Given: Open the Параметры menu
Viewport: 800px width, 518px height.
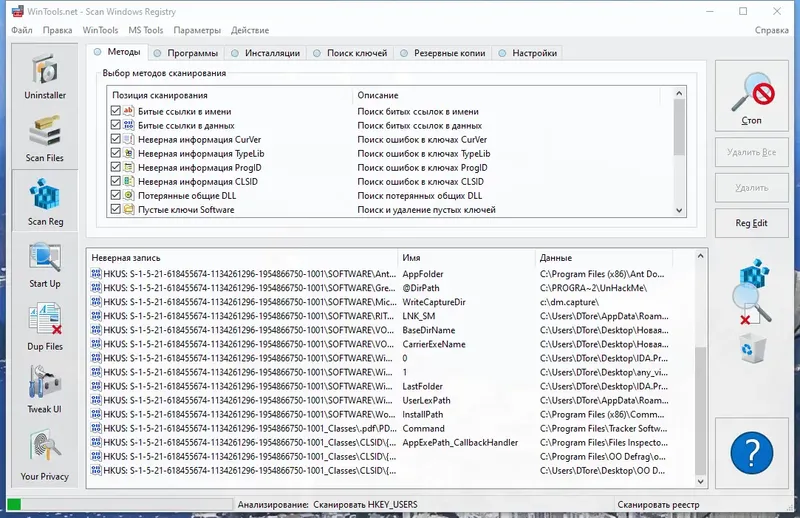Looking at the screenshot, I should 197,30.
